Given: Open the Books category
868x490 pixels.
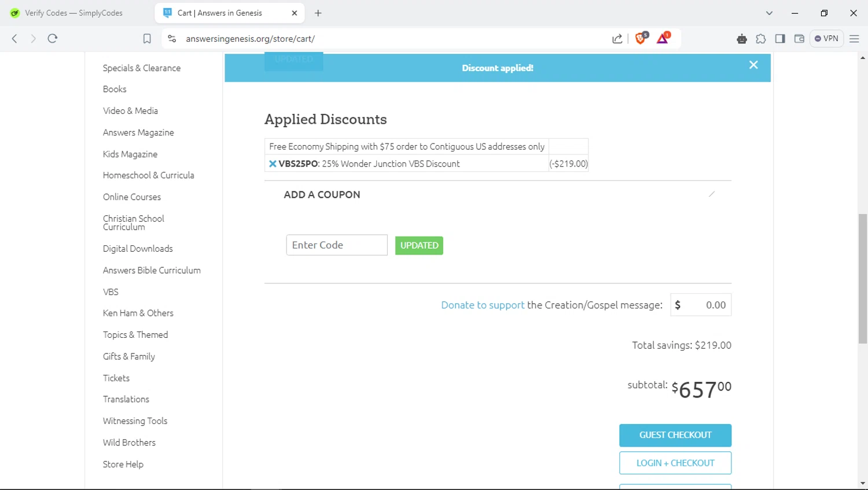Looking at the screenshot, I should [115, 89].
